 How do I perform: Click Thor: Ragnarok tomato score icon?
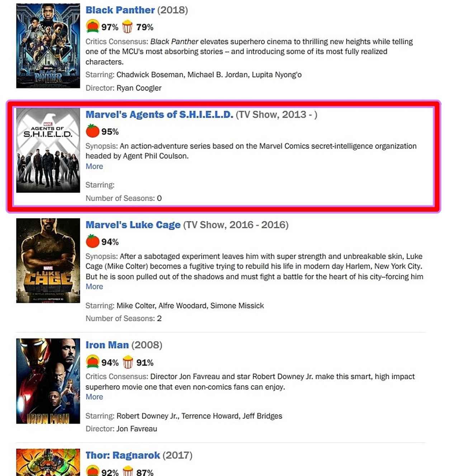click(x=93, y=471)
